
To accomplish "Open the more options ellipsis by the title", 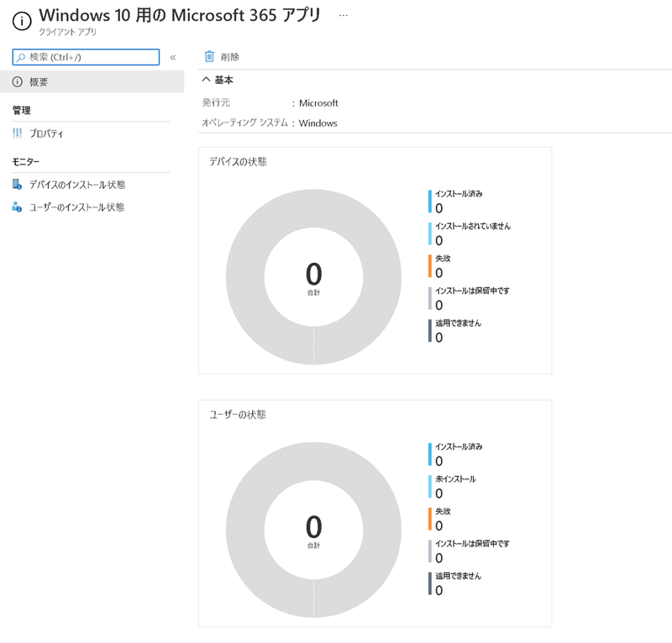I will click(x=344, y=15).
